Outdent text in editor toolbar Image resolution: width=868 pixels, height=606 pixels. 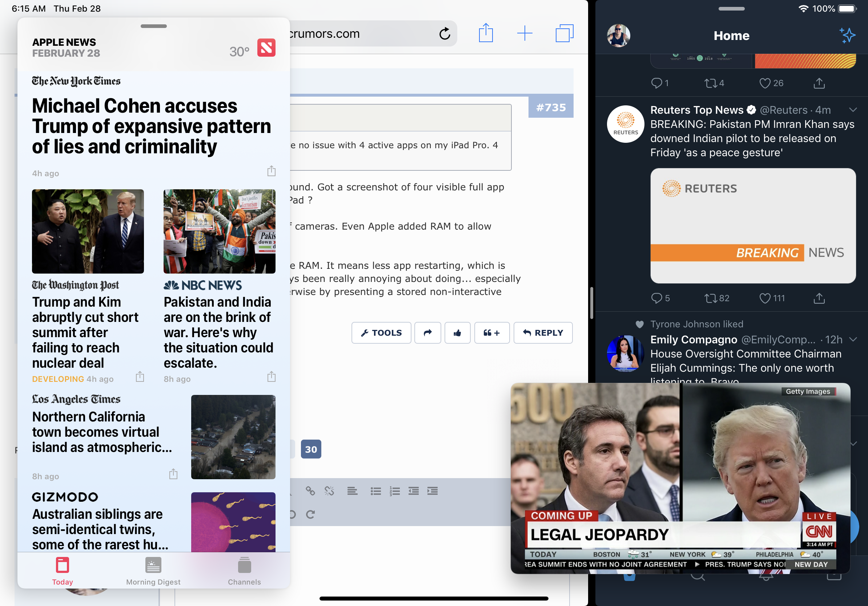coord(414,491)
